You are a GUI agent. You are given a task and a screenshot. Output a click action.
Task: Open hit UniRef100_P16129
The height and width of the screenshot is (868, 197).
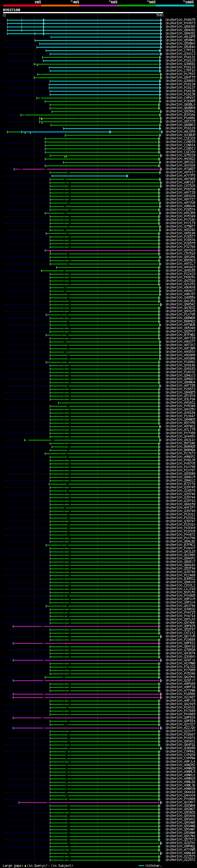tap(180, 128)
